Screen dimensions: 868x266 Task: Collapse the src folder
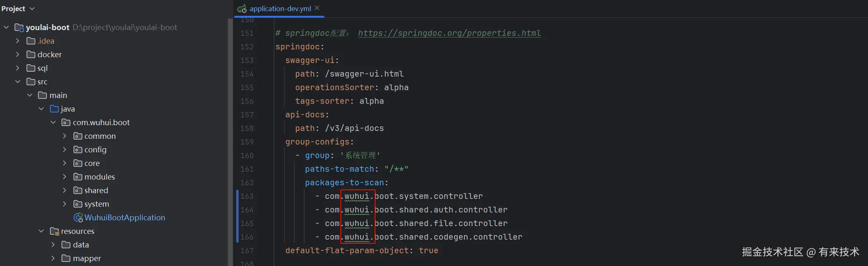click(x=18, y=82)
